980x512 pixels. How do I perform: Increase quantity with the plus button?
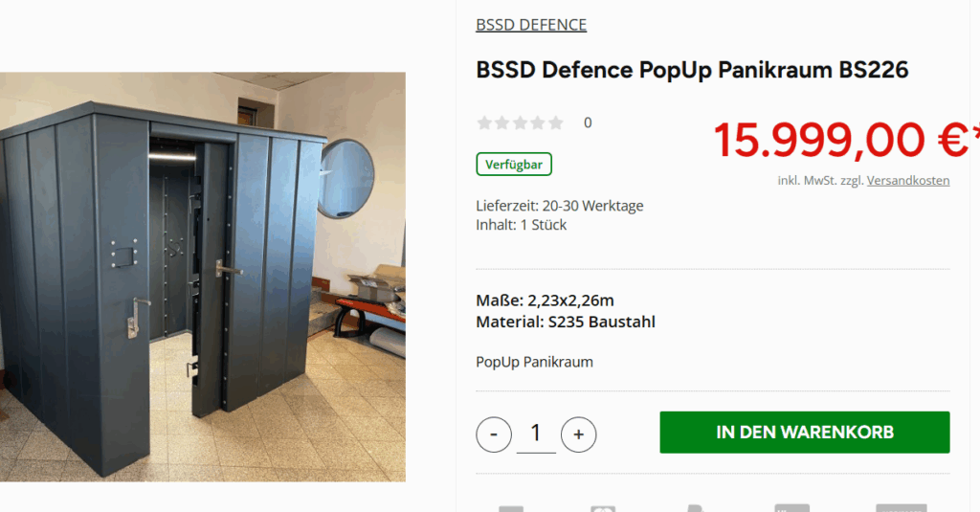pos(579,434)
